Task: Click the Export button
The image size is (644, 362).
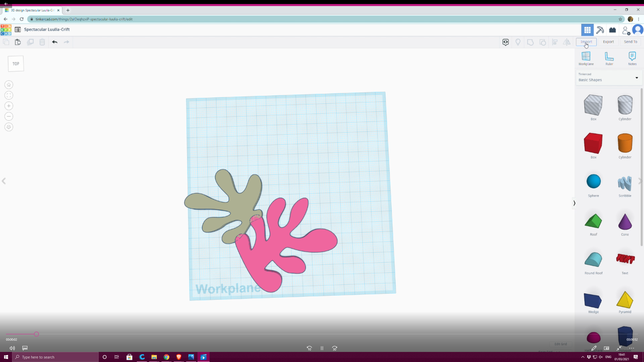Action: point(608,42)
